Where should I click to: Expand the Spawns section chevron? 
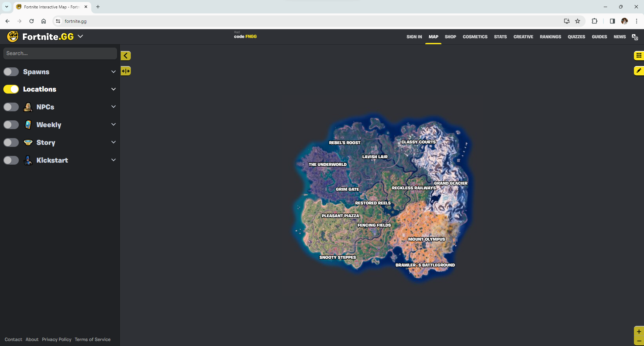pyautogui.click(x=113, y=72)
